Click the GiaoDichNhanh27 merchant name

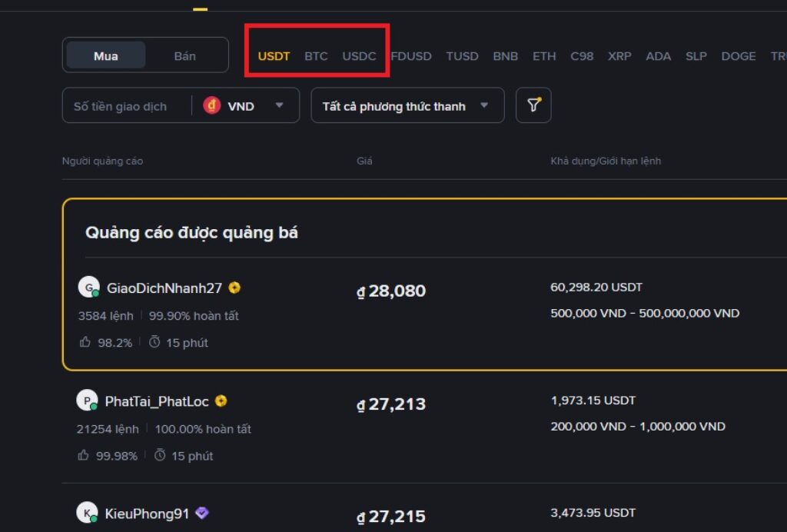click(x=165, y=287)
